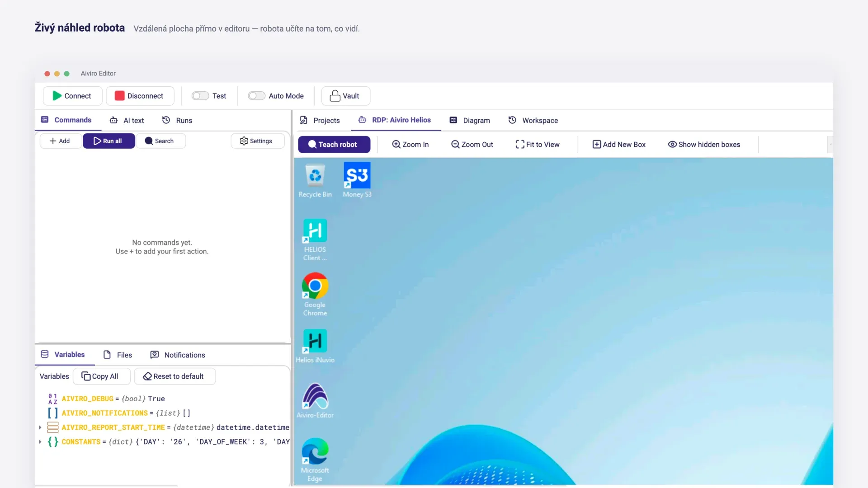Click the Money S3 desktop icon
The image size is (868, 488).
[357, 180]
